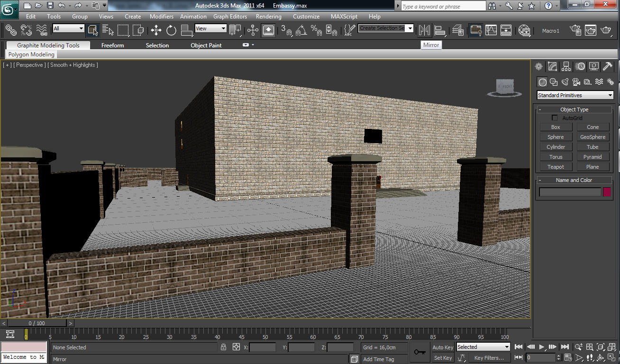Click the object color swatch
Viewport: 620px width, 364px height.
[607, 192]
